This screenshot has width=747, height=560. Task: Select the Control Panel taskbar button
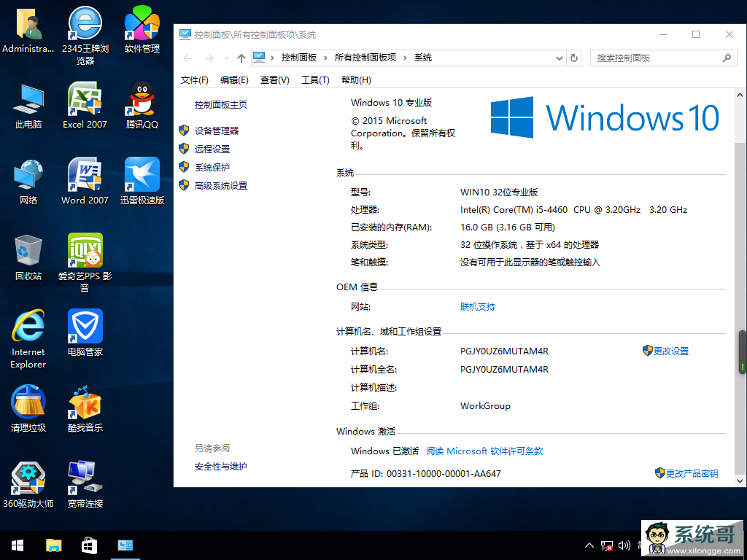point(125,545)
